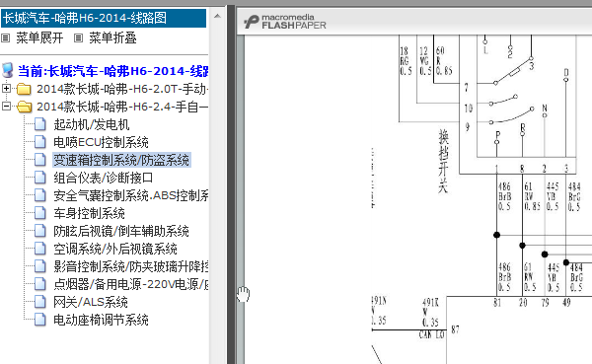Open the 电动座椅调节系统 diagram
Viewport: 592px width, 364px height.
tap(101, 320)
